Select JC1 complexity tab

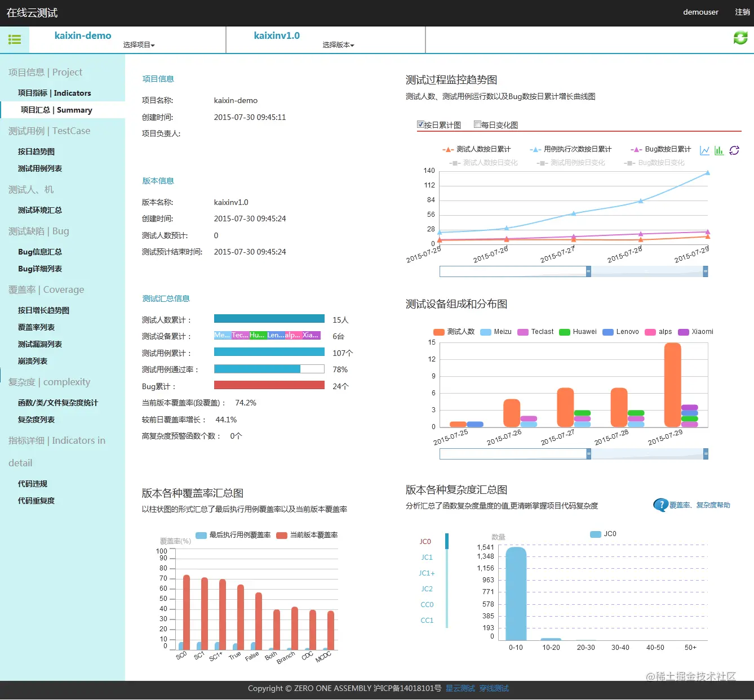[427, 558]
